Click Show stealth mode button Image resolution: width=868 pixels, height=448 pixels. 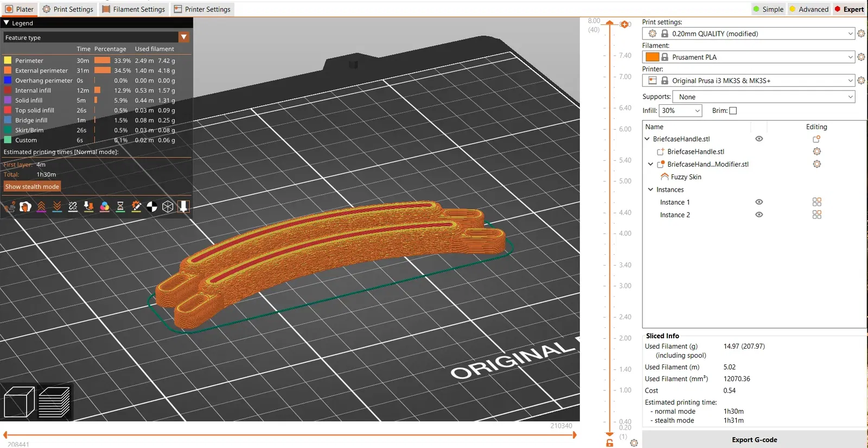pos(32,186)
